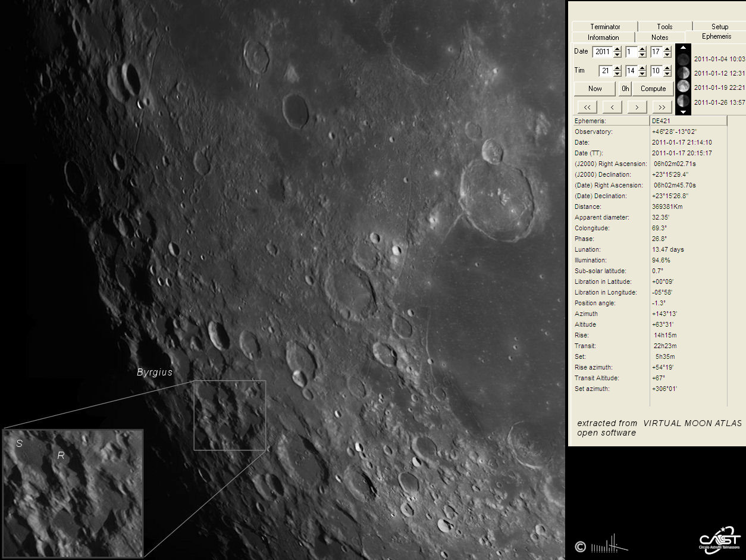
Task: Select the new moon phase icon
Action: coord(684,59)
